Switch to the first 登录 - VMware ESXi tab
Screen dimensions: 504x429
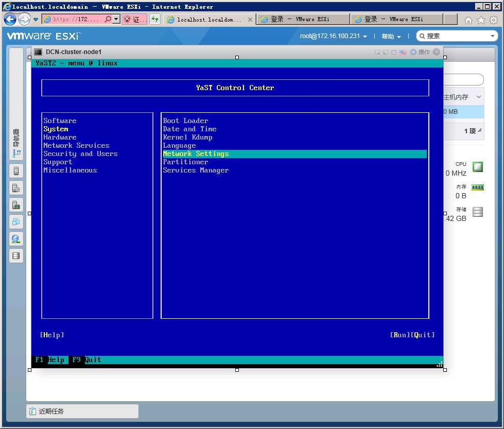tap(303, 19)
